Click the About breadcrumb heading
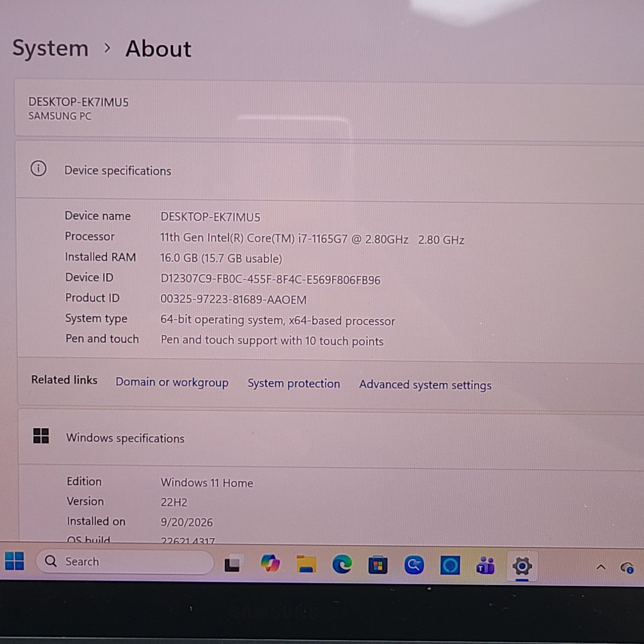The width and height of the screenshot is (644, 644). (158, 49)
